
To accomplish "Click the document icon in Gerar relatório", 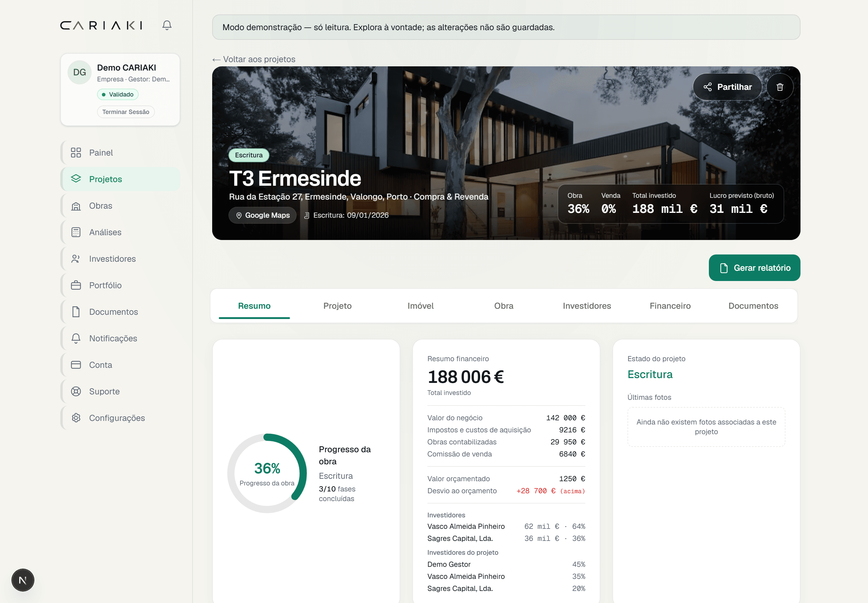I will [x=724, y=268].
